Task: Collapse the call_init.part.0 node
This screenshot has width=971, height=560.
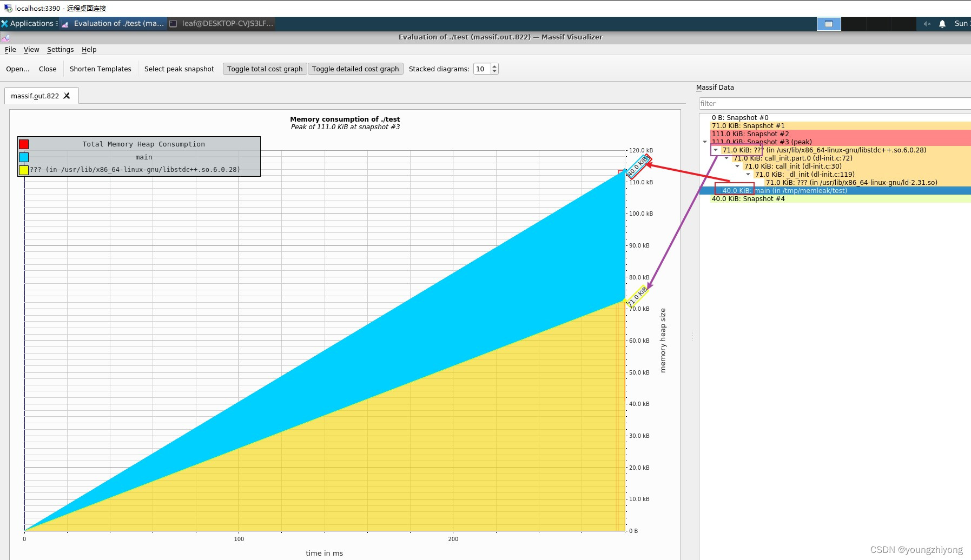Action: coord(726,158)
